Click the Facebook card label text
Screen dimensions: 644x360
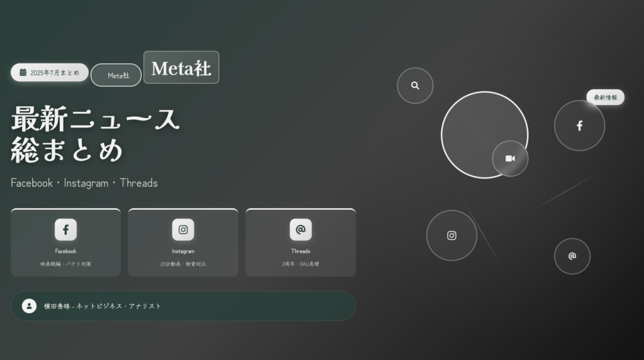[x=65, y=251]
